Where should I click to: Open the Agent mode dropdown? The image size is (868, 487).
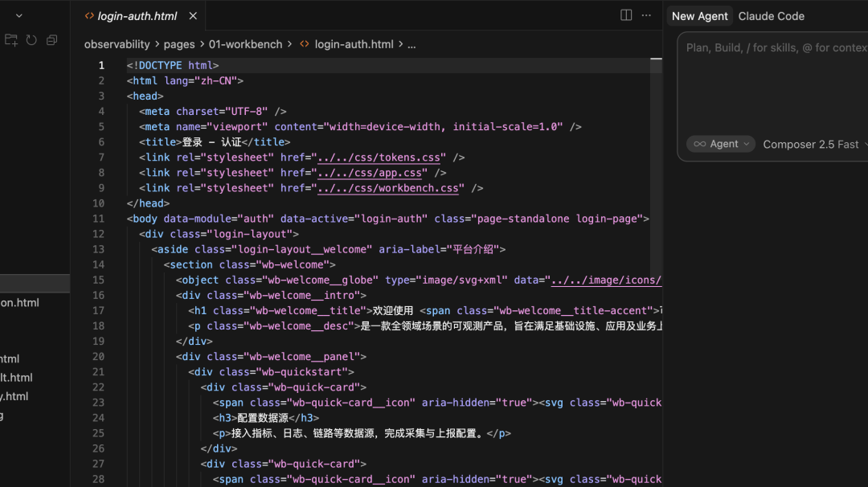click(x=721, y=144)
